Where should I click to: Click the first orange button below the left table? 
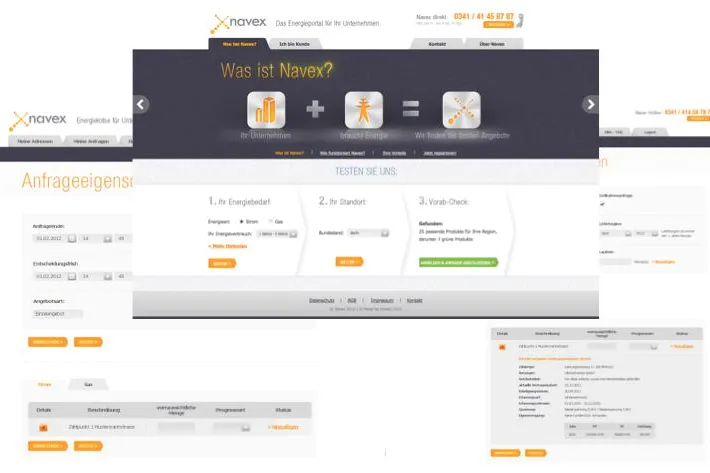pos(48,446)
